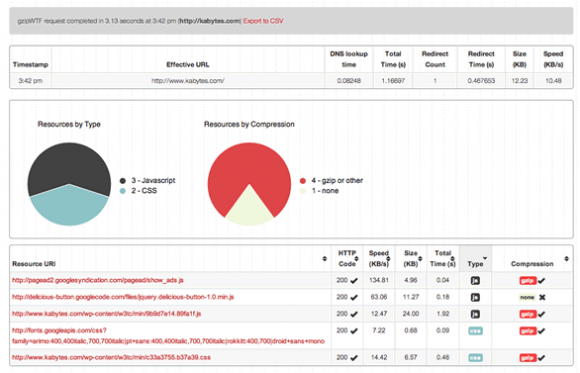Click the gzip badge in show_ads.js row
Image resolution: width=580 pixels, height=373 pixels.
(x=528, y=281)
